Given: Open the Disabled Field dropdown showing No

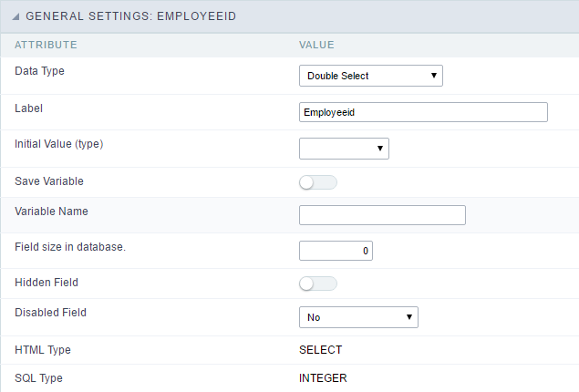Looking at the screenshot, I should 358,317.
